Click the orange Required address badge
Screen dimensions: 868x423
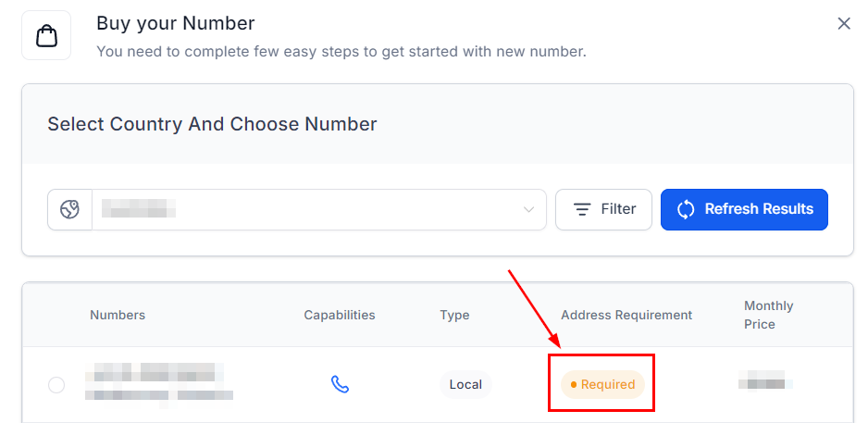click(x=603, y=384)
